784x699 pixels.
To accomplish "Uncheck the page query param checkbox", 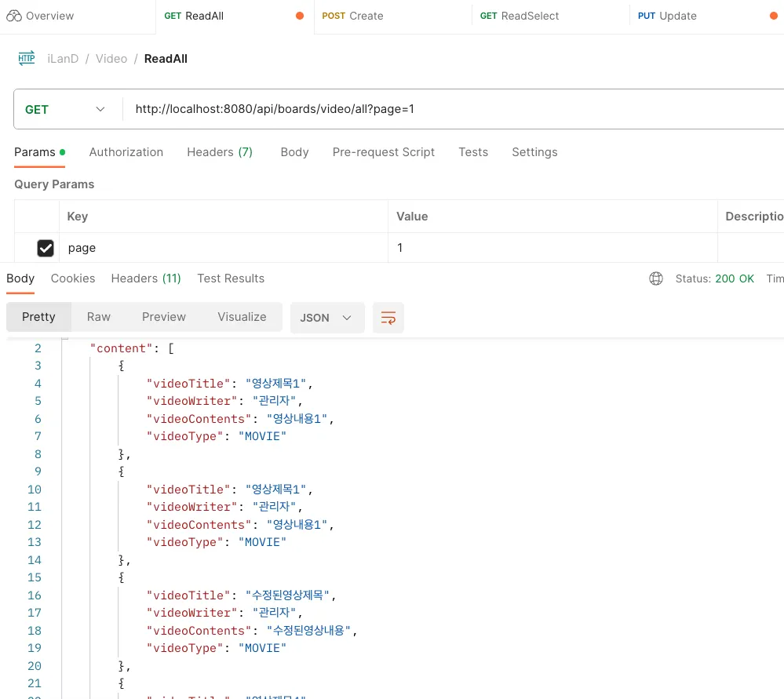I will [46, 248].
